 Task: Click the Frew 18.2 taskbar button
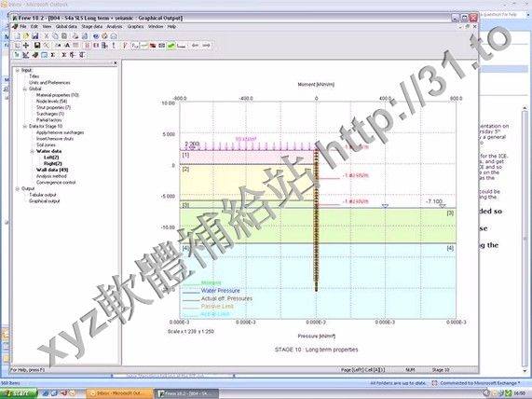click(187, 394)
